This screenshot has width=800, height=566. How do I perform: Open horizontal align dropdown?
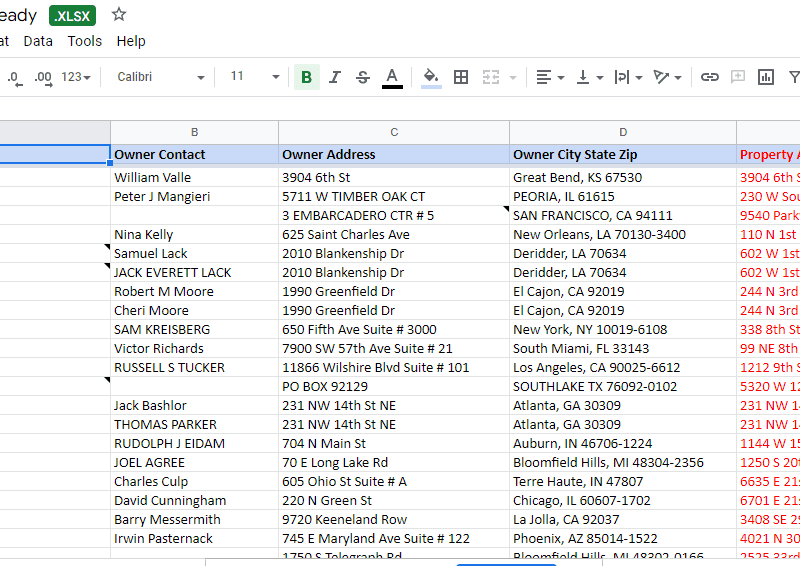pyautogui.click(x=549, y=77)
